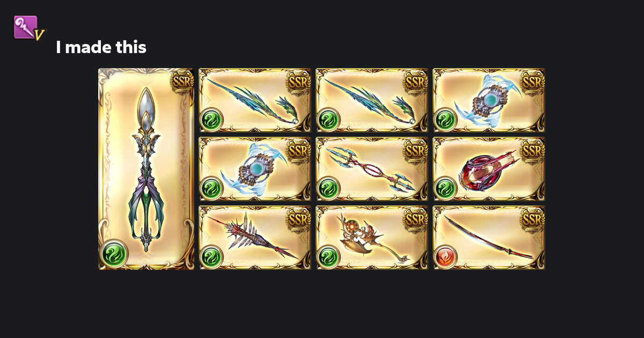The height and width of the screenshot is (338, 644).
Task: Select the golden axe weapon thumbnail
Action: [372, 238]
